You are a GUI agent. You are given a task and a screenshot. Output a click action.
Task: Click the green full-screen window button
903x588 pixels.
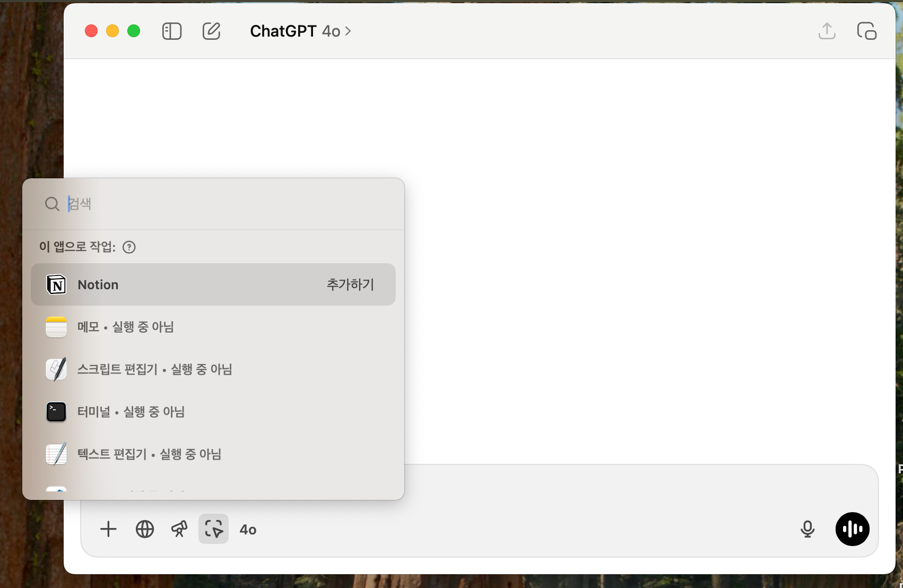click(134, 31)
